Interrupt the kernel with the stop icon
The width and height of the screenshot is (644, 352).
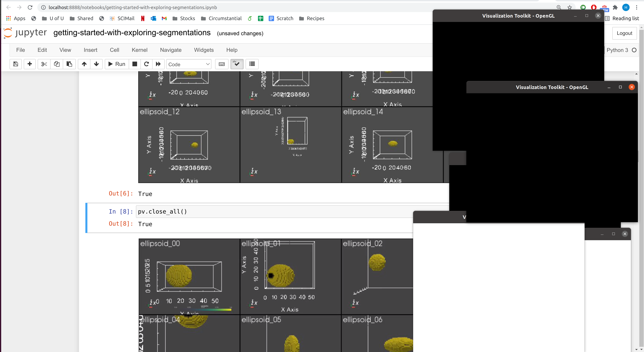coord(134,64)
